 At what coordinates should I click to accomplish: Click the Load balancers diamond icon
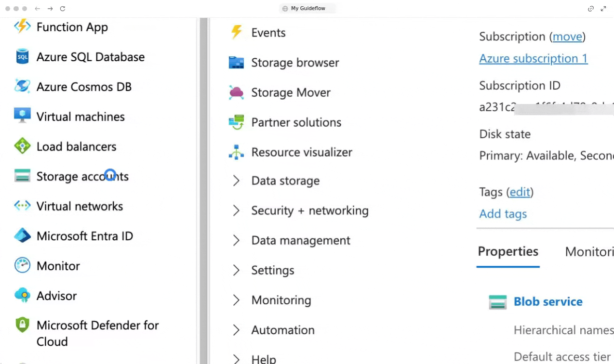pos(22,146)
